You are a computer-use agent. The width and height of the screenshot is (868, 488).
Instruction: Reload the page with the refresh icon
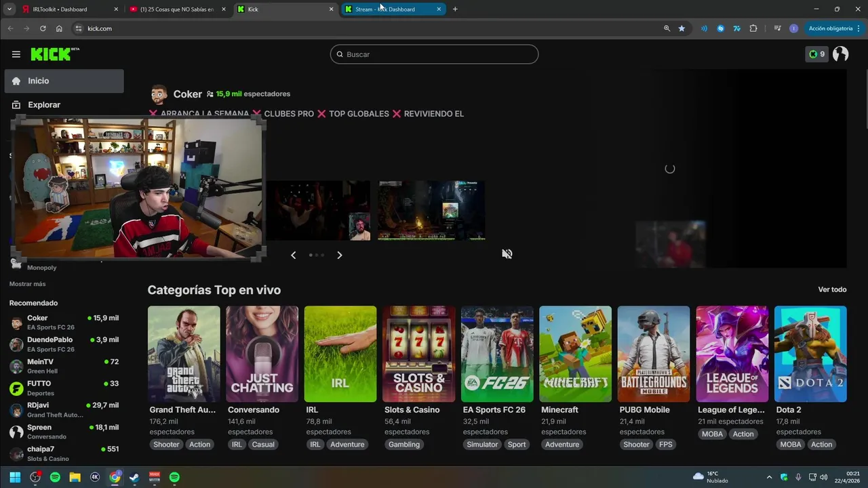(43, 28)
